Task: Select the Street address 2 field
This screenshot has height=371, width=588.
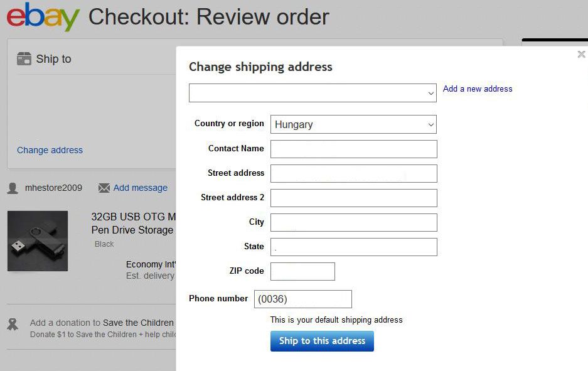Action: point(353,198)
